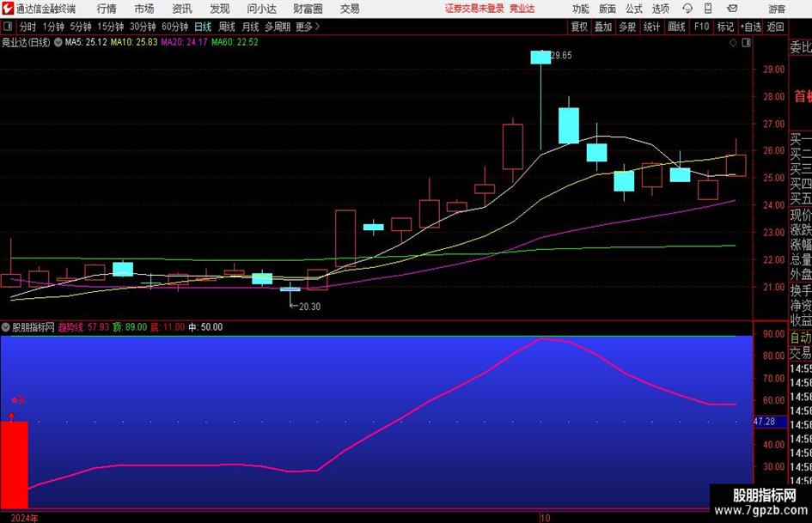Click the 标记 mark button
Viewport: 812px width, 523px height.
click(x=725, y=27)
